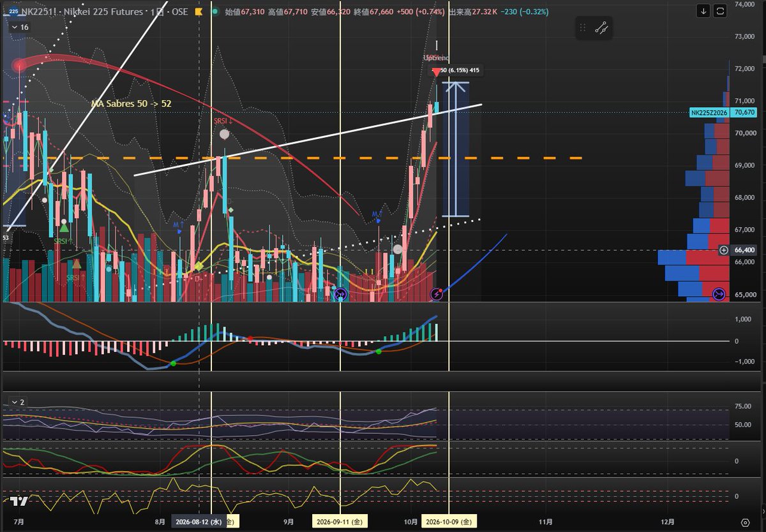Click the red crossover dot on MACD
Viewport: 766px width, 532px height.
(x=250, y=338)
